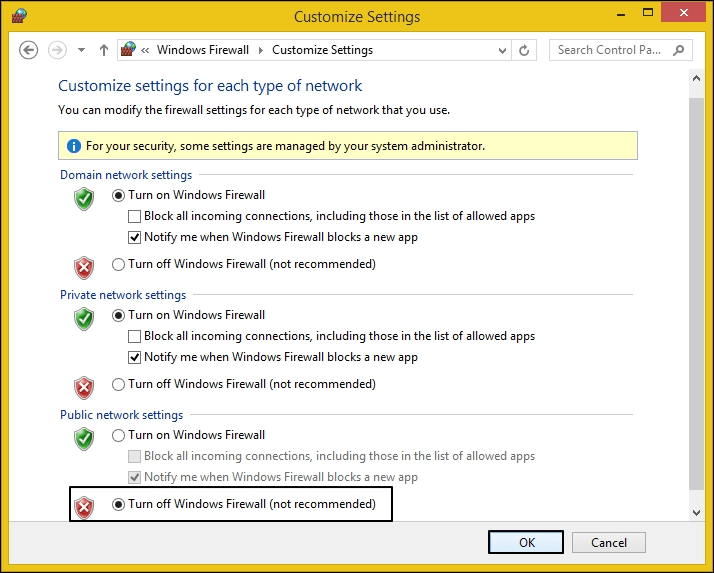Click Customize Settings breadcrumb
The height and width of the screenshot is (573, 714).
(x=322, y=50)
